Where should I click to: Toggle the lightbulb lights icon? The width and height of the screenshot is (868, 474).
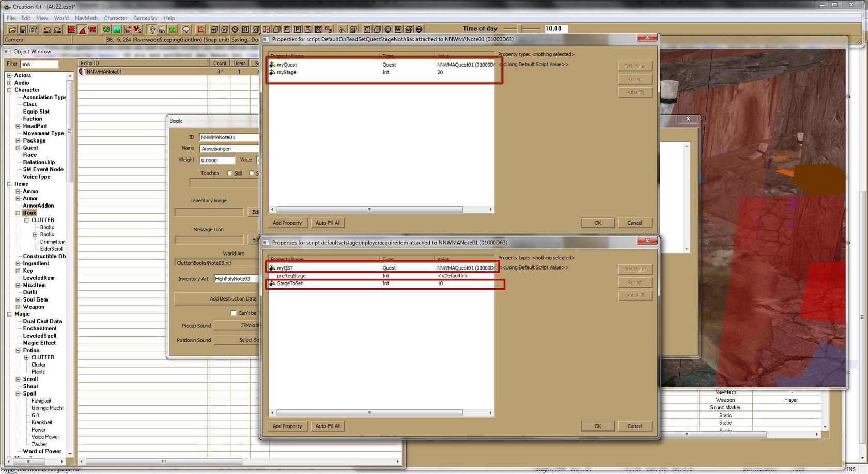pyautogui.click(x=152, y=29)
